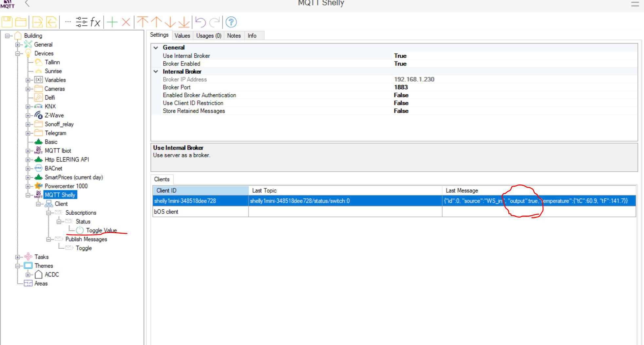Click the green plus add icon
Viewport: 644px width, 345px height.
click(112, 22)
